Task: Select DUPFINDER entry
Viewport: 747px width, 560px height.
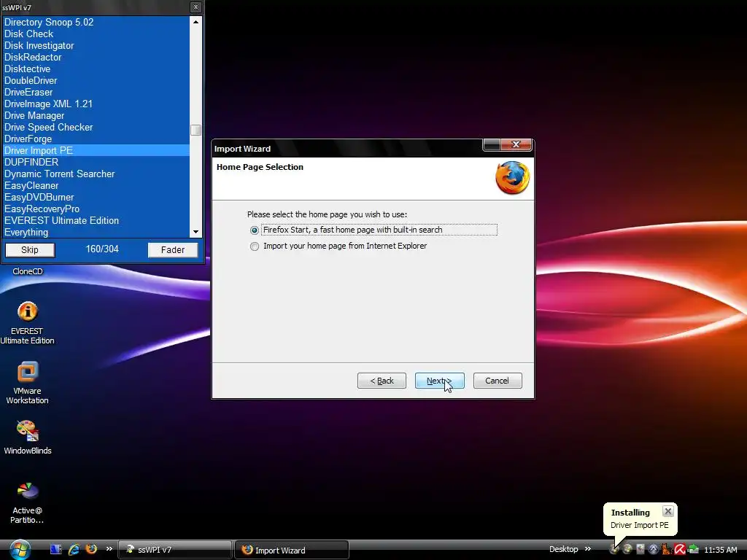Action: 96,162
